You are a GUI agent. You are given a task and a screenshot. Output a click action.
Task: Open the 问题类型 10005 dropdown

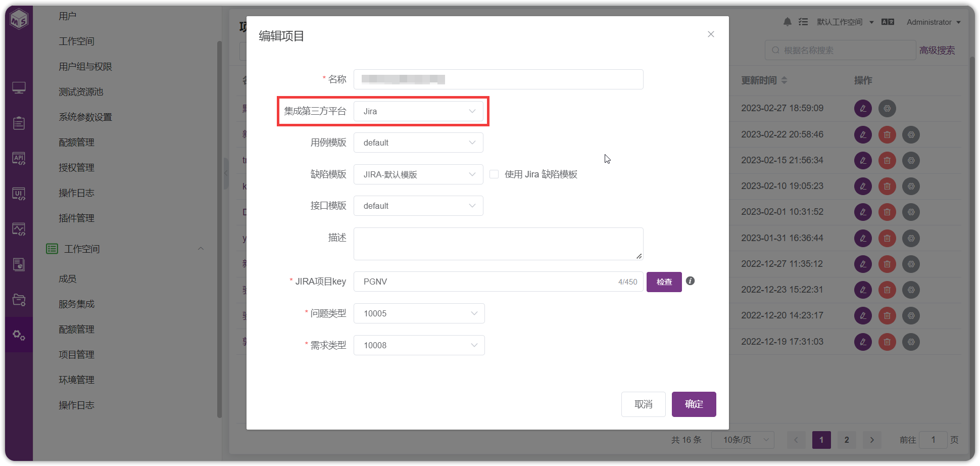419,313
